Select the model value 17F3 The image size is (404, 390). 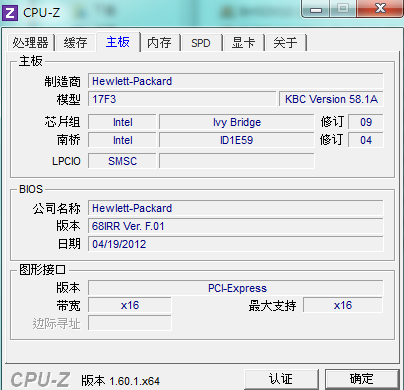pos(182,99)
